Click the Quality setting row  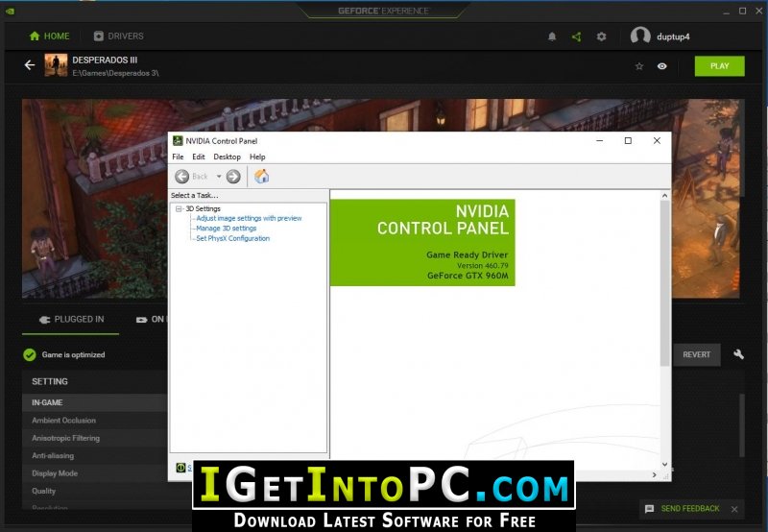pyautogui.click(x=94, y=491)
